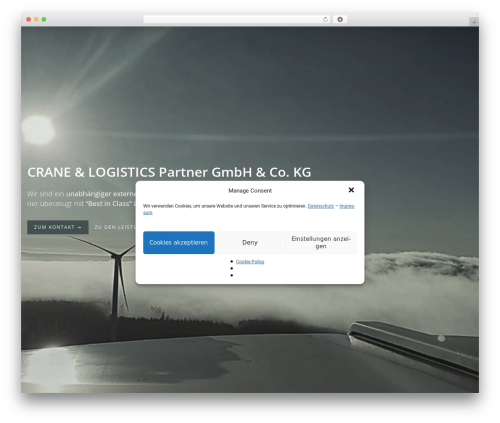Accept cookies with Cookies akzeptieren button
The image size is (500, 423).
click(179, 242)
